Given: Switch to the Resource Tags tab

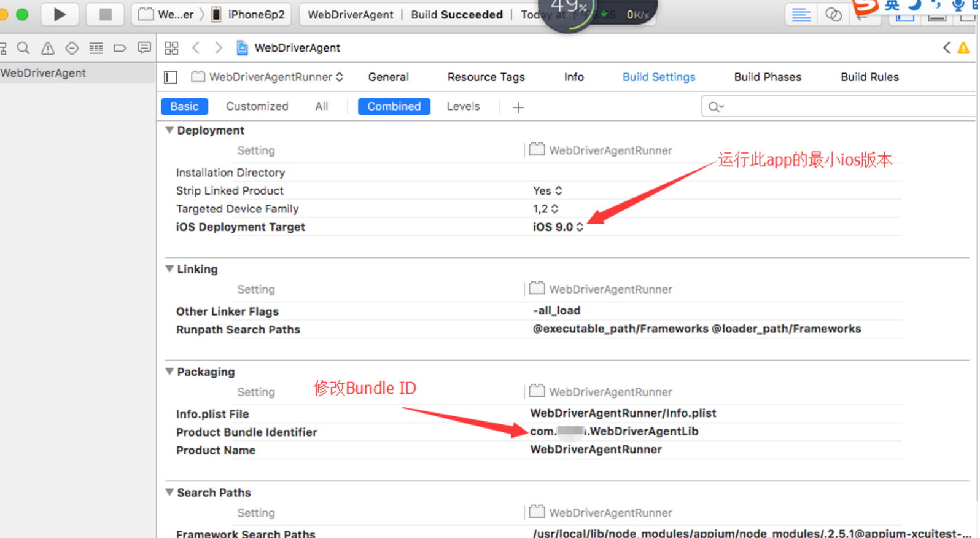Looking at the screenshot, I should tap(486, 77).
